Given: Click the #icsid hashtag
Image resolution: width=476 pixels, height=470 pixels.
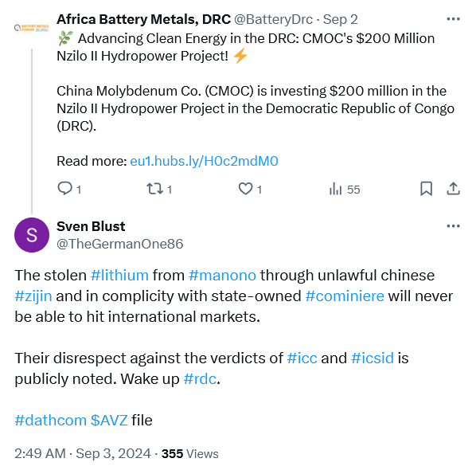Looking at the screenshot, I should pyautogui.click(x=373, y=358).
